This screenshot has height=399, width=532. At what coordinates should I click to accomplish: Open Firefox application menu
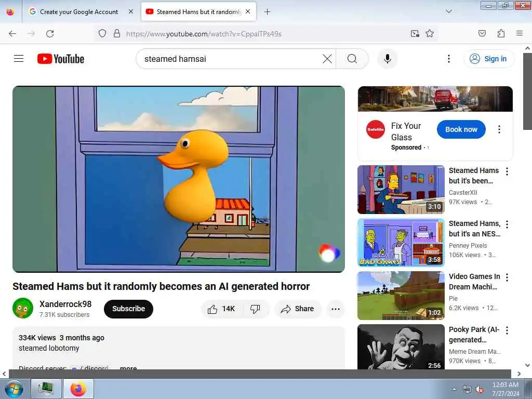click(x=519, y=33)
